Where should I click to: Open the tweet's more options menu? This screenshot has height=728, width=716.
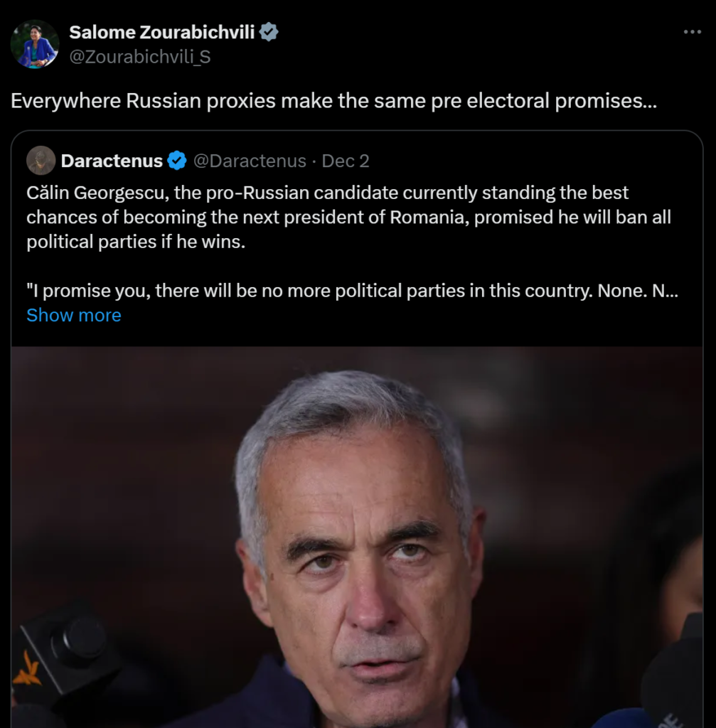click(x=692, y=32)
